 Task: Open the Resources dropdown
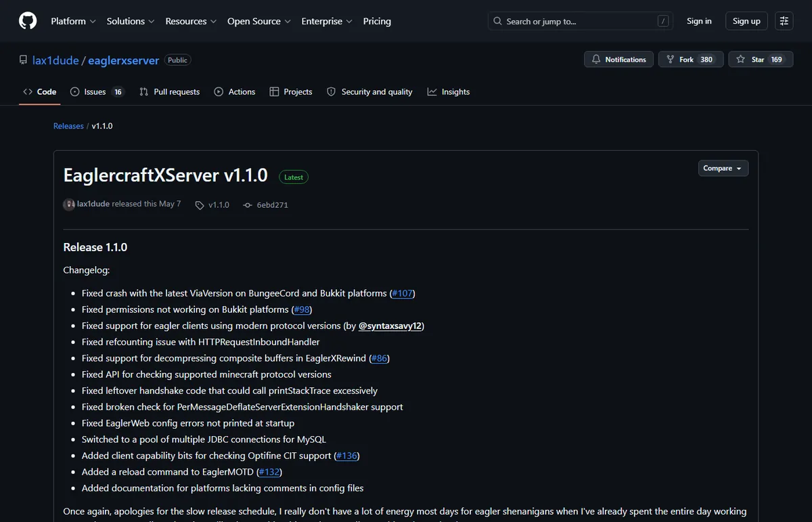(x=191, y=21)
